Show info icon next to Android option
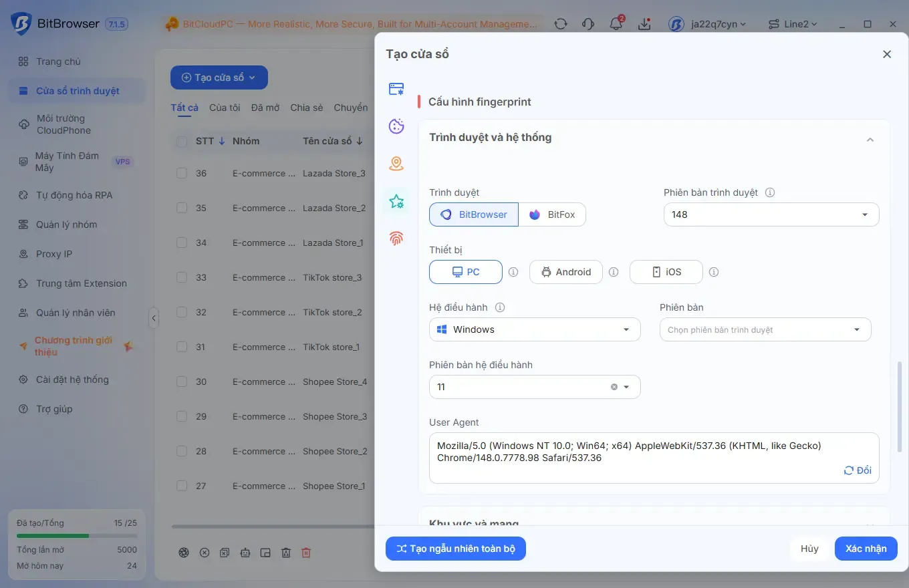The width and height of the screenshot is (909, 588). pos(614,272)
